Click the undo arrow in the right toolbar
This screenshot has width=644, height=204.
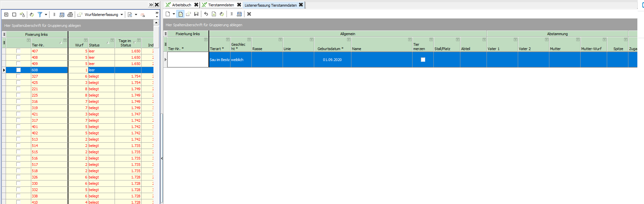206,14
